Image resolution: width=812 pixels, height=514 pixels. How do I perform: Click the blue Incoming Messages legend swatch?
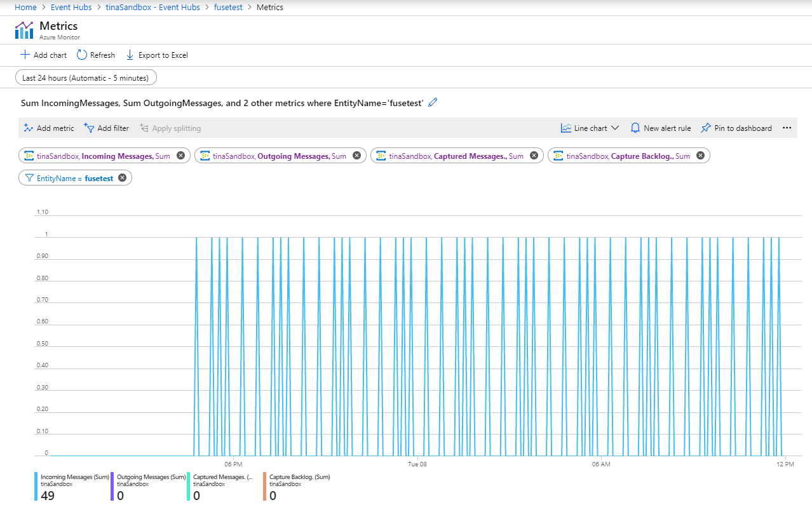click(x=36, y=487)
